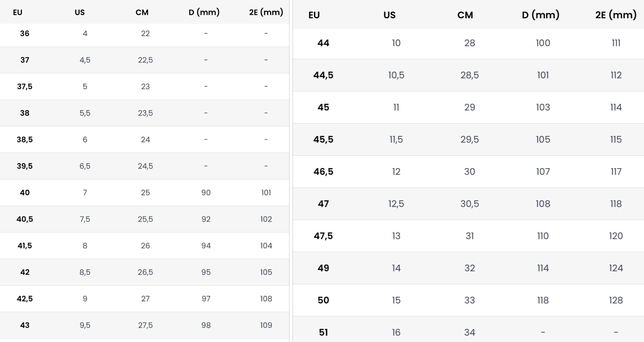644x342 pixels.
Task: Click the 2E width value 109
Action: pyautogui.click(x=266, y=325)
